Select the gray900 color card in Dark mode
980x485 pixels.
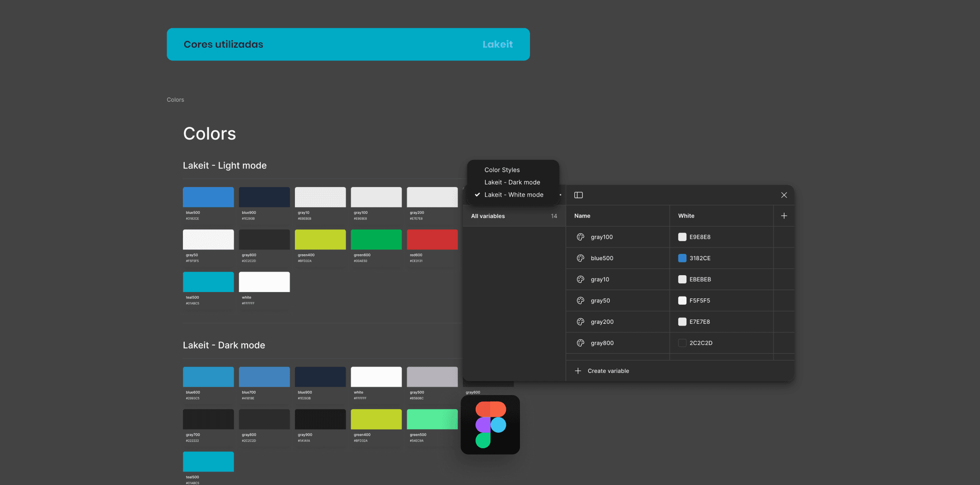pos(320,427)
